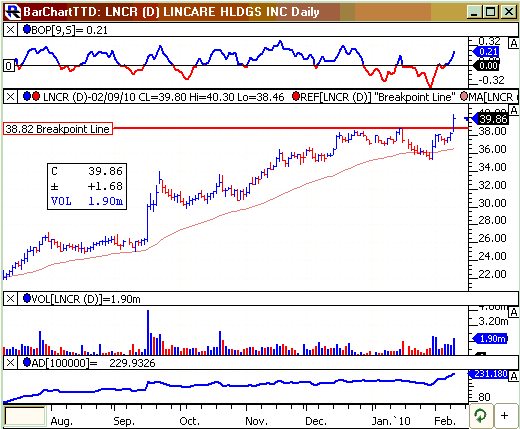The image size is (520, 429).
Task: Select the 38.82 Breakpoint Line label
Action: (x=58, y=129)
